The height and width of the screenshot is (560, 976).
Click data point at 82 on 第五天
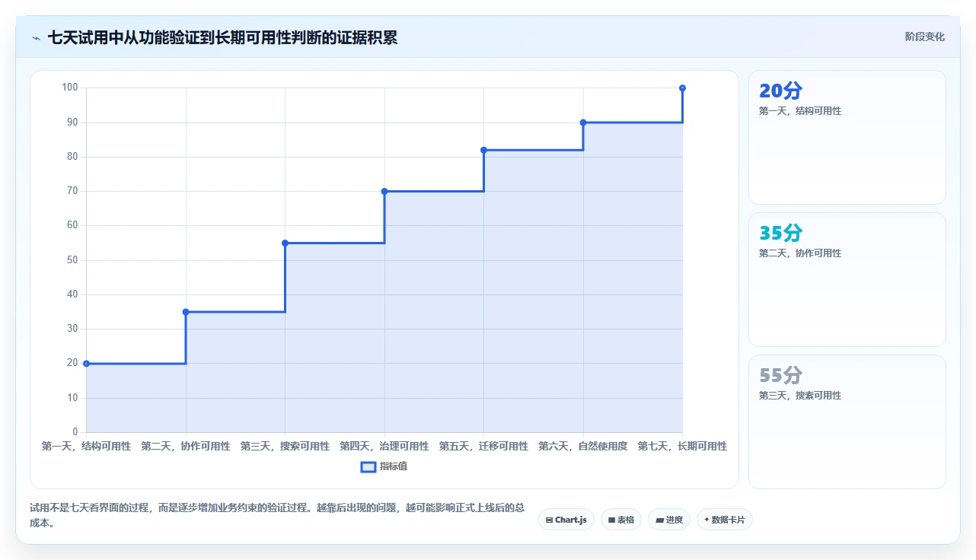pyautogui.click(x=483, y=150)
